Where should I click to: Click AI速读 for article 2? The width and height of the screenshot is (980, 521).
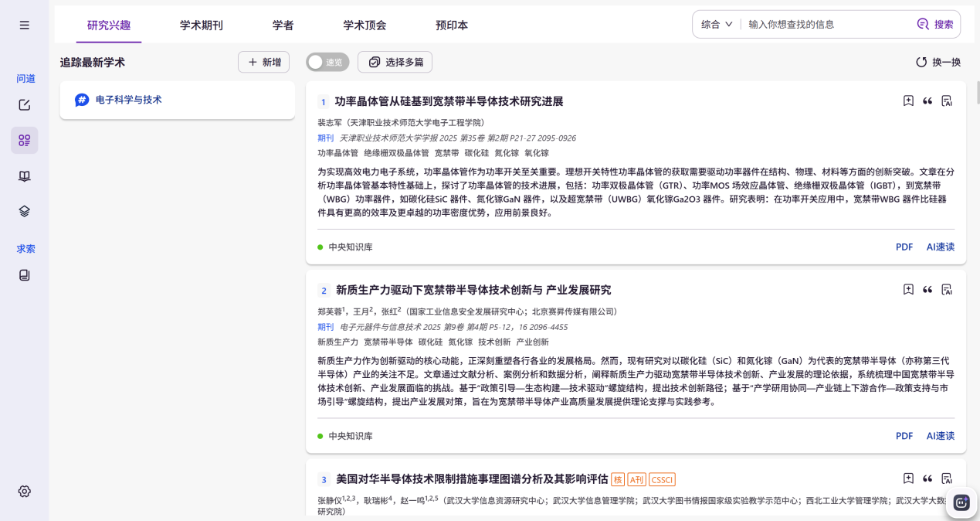click(x=941, y=436)
